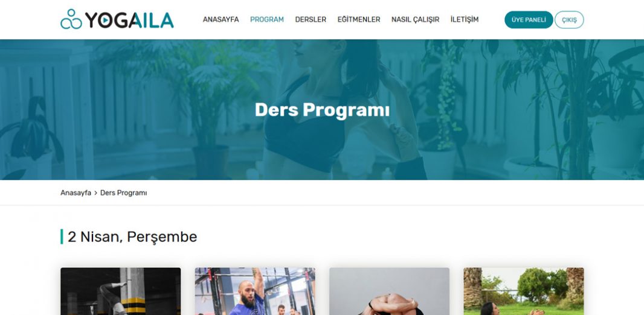Viewport: 644px width, 315px height.
Task: Click the breadcrumb chevron separator
Action: tap(95, 192)
